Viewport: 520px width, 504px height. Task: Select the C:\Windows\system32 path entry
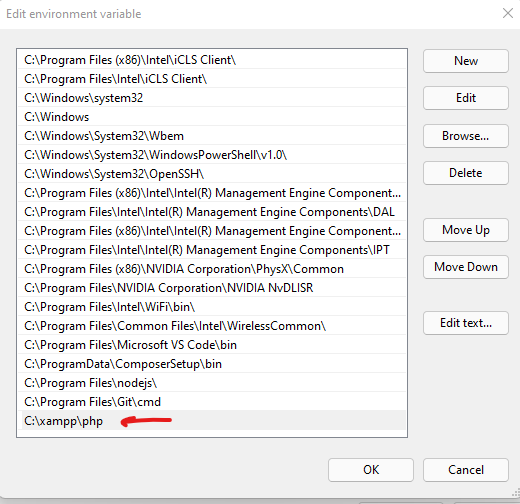click(212, 98)
